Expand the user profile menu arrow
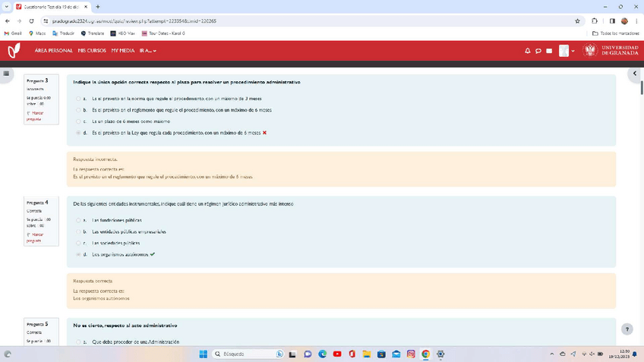The image size is (644, 362). (x=573, y=51)
